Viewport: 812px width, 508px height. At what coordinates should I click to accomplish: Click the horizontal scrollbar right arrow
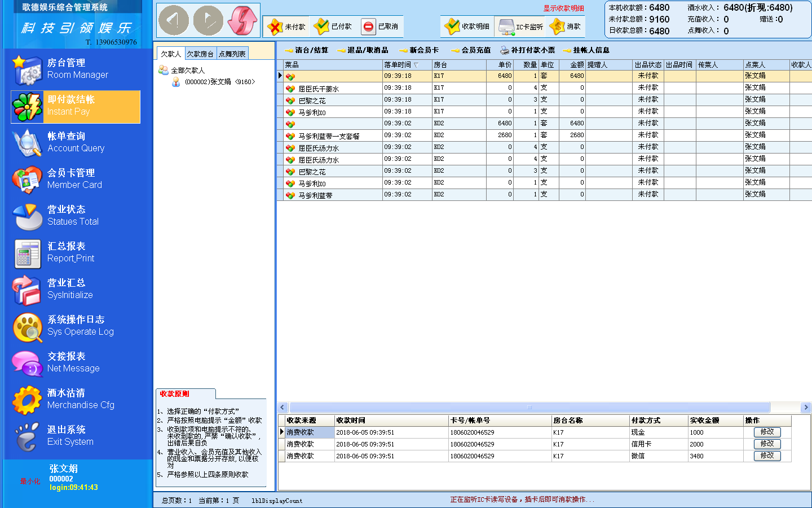(x=805, y=407)
